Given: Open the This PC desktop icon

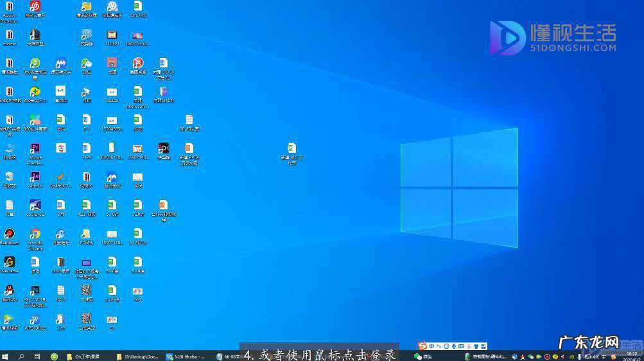Looking at the screenshot, I should [x=9, y=149].
